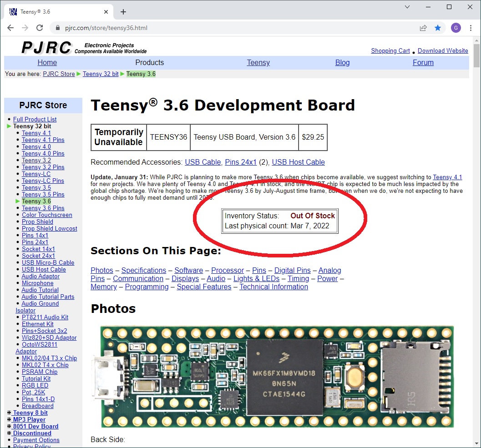Expand the Teensy 8 bit category
This screenshot has height=448, width=481.
[9, 413]
